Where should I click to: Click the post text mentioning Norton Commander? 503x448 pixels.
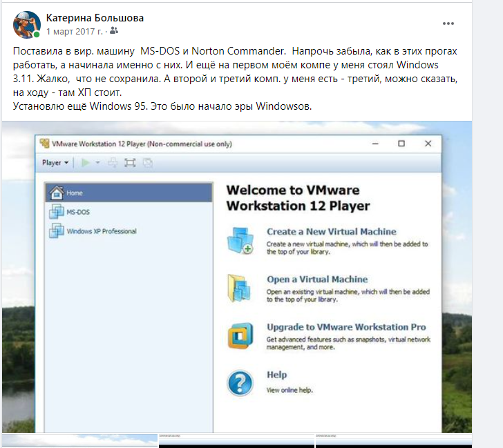coord(235,79)
